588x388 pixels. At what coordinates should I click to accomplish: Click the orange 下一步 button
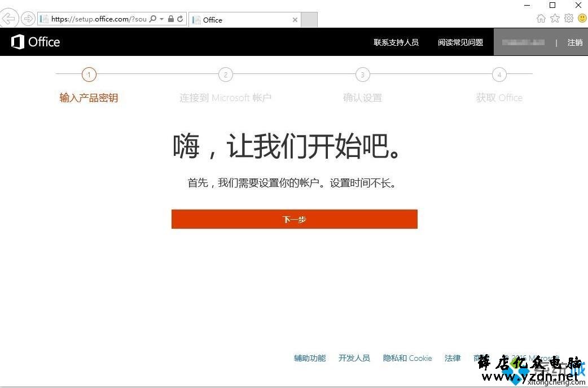click(295, 219)
